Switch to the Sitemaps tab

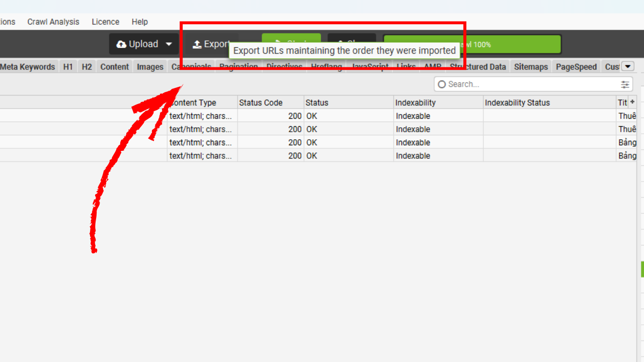click(x=531, y=67)
